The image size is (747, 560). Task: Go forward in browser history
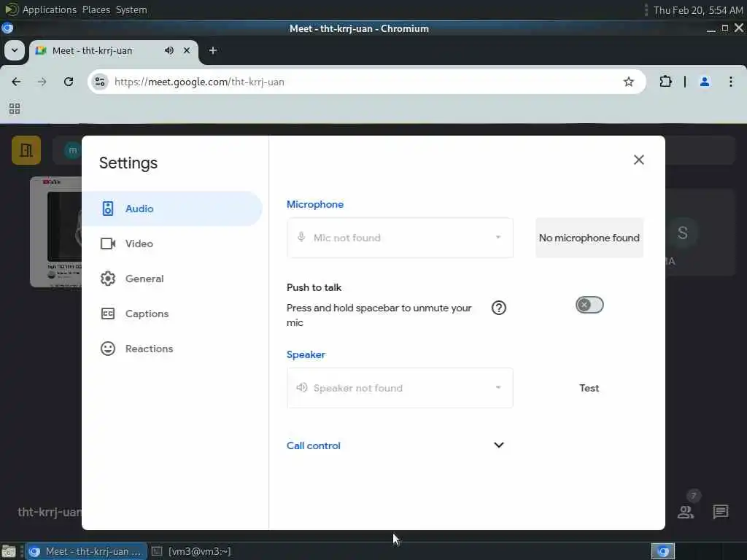(42, 82)
